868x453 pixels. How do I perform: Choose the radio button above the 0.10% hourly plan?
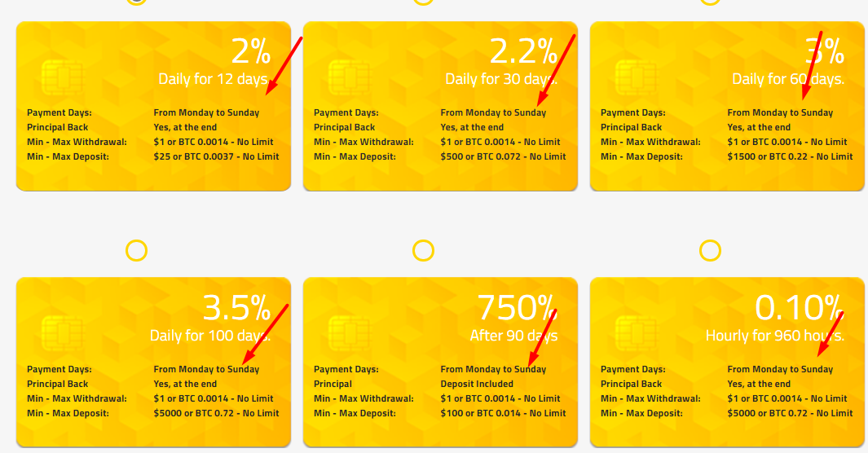pyautogui.click(x=710, y=250)
